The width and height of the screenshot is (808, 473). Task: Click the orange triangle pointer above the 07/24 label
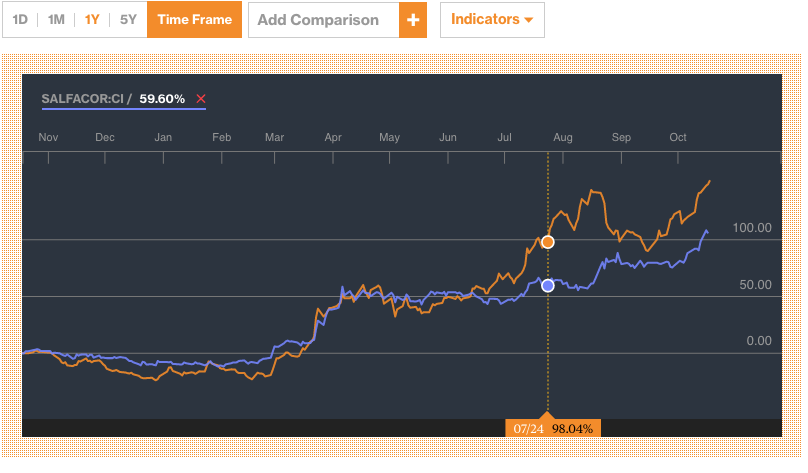(546, 414)
